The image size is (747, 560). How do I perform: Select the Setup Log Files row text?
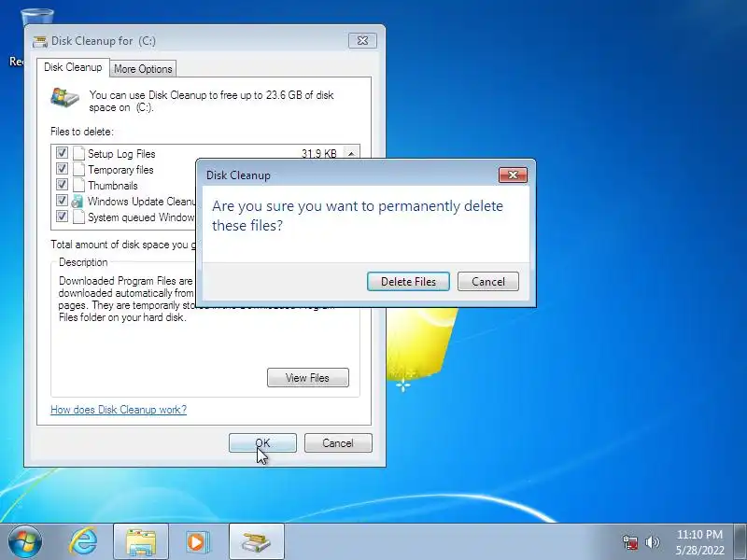click(121, 154)
